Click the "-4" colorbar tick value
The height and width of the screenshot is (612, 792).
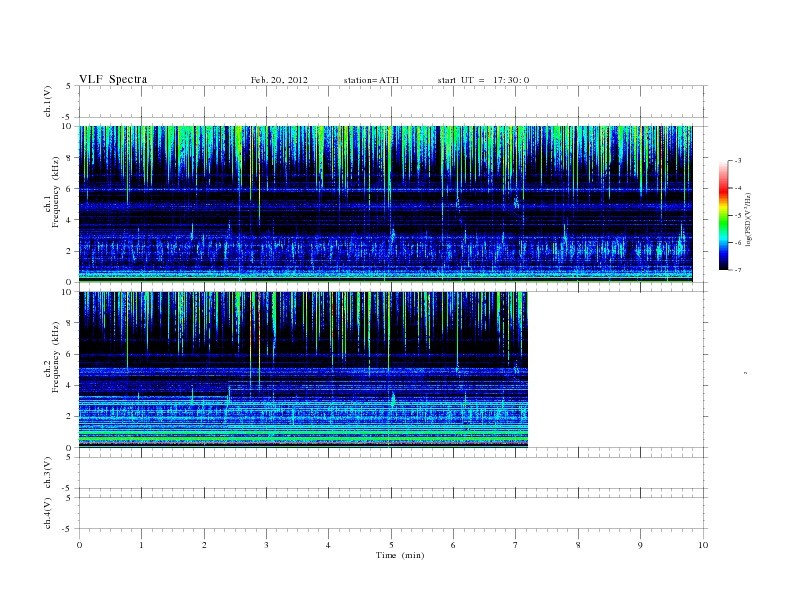click(737, 188)
